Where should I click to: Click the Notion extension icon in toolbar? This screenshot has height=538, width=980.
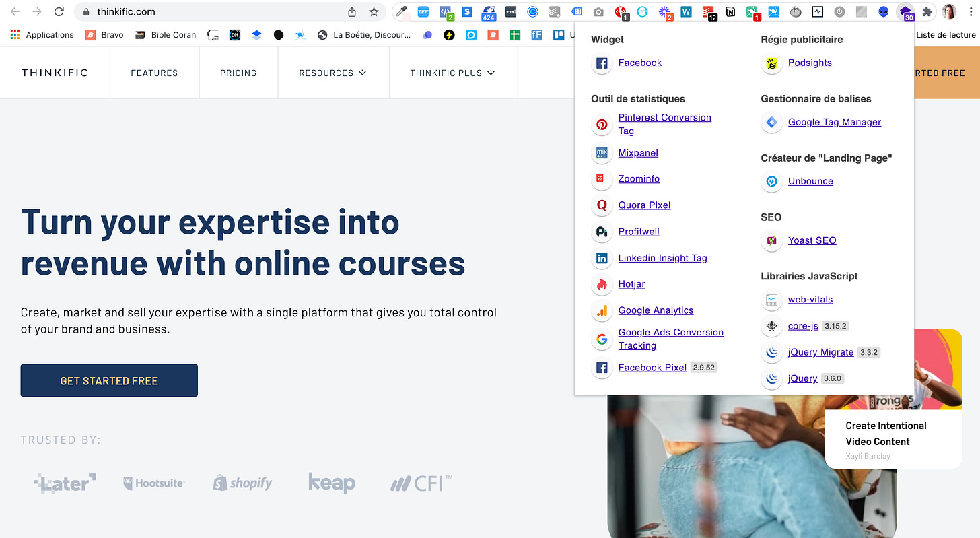pos(731,11)
